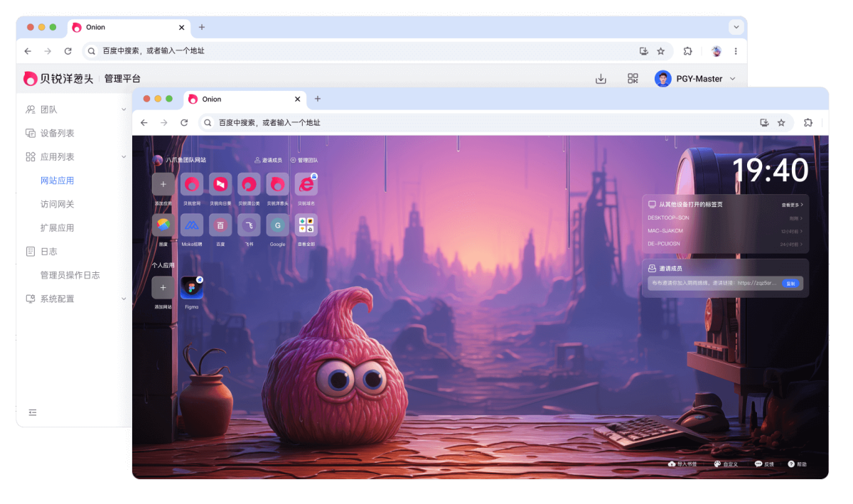Click the 查看全部 apps grid icon
The image size is (853, 504).
(306, 225)
